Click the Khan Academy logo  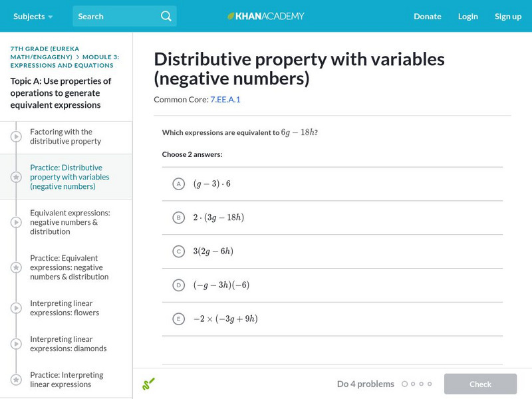click(266, 16)
